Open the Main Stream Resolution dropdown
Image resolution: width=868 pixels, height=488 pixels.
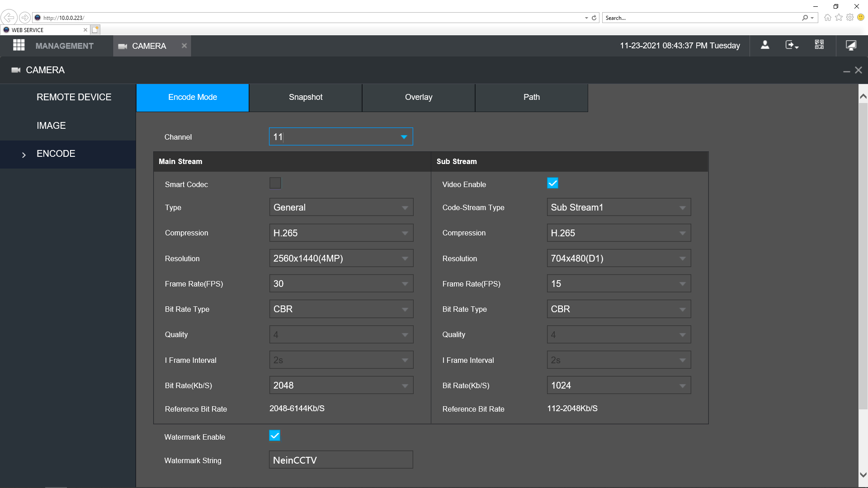coord(341,258)
